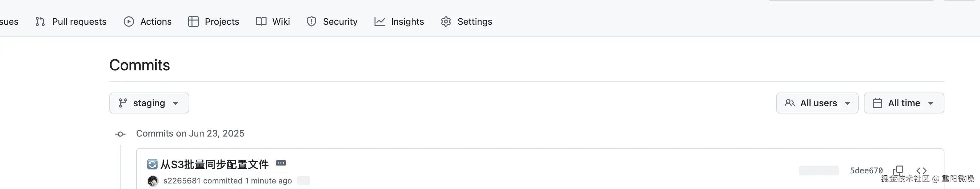Screen dimensions: 980x189
Task: Click the Wiki book icon
Action: point(261,22)
